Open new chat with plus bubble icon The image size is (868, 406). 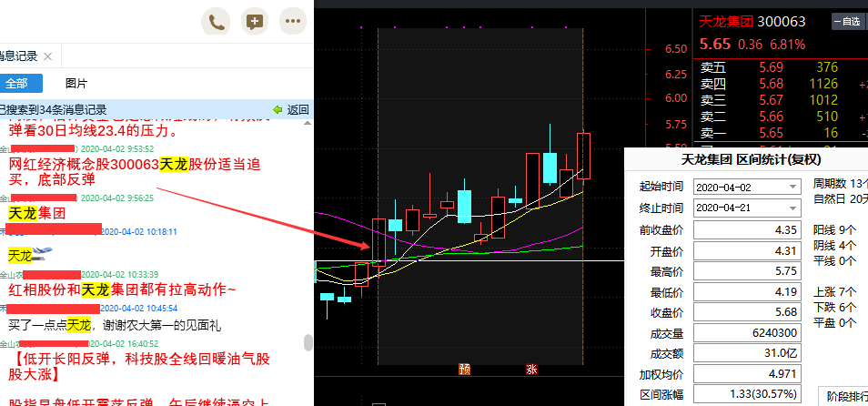(x=254, y=22)
